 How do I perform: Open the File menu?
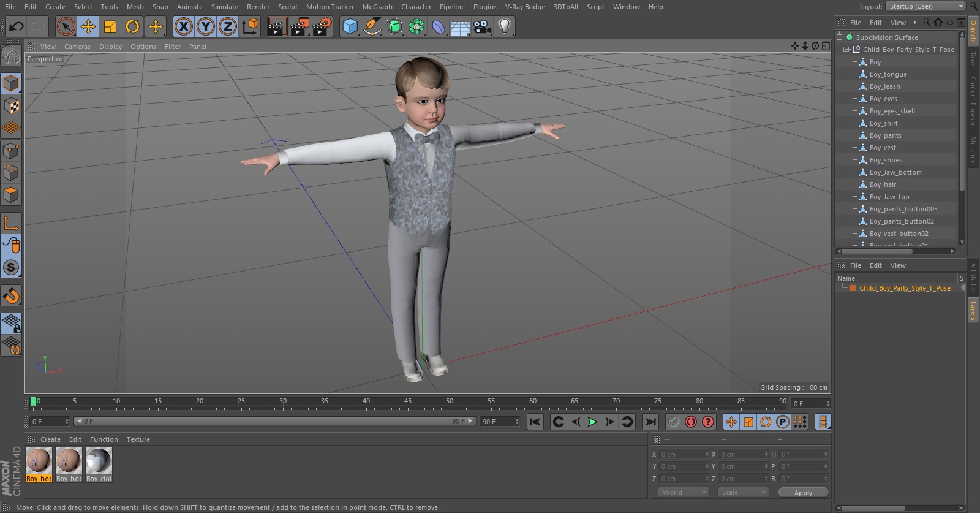point(10,7)
